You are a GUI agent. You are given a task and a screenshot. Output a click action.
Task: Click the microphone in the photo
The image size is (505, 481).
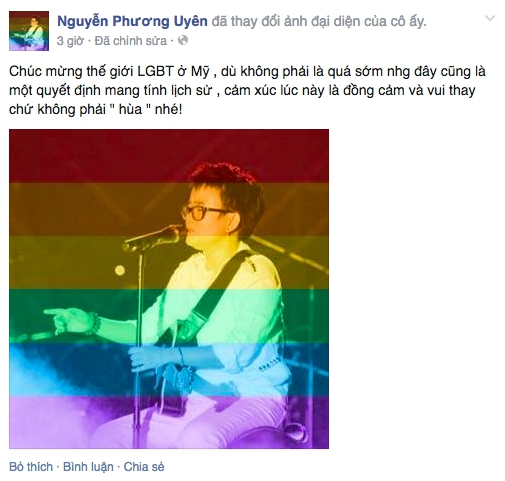153,237
